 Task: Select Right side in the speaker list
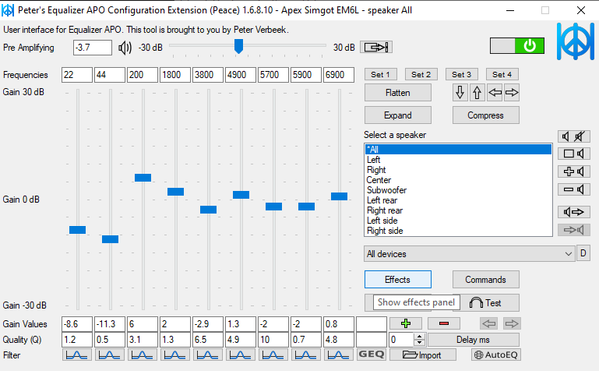click(458, 231)
